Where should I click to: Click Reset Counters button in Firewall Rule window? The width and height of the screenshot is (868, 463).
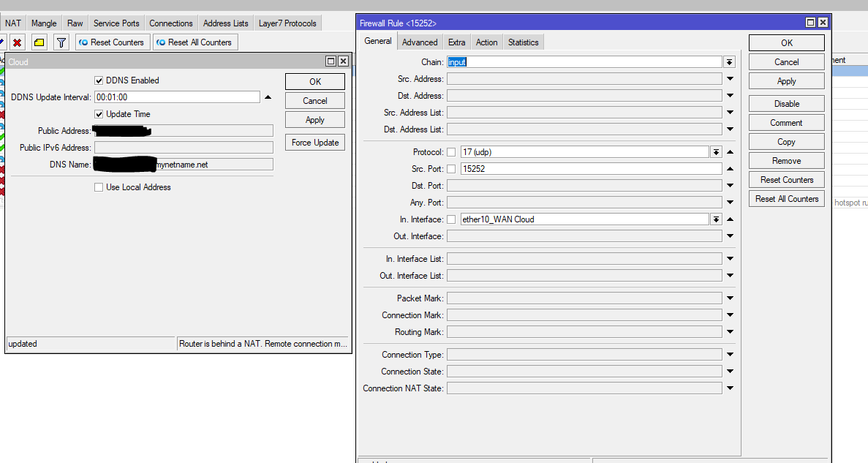click(787, 179)
